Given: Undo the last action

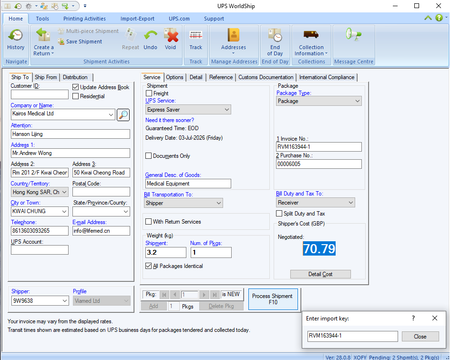Looking at the screenshot, I should tap(150, 39).
